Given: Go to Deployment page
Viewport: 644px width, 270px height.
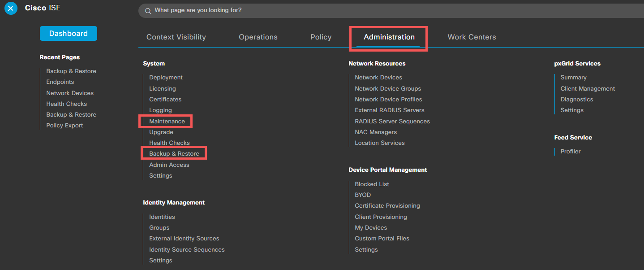Looking at the screenshot, I should [x=166, y=78].
